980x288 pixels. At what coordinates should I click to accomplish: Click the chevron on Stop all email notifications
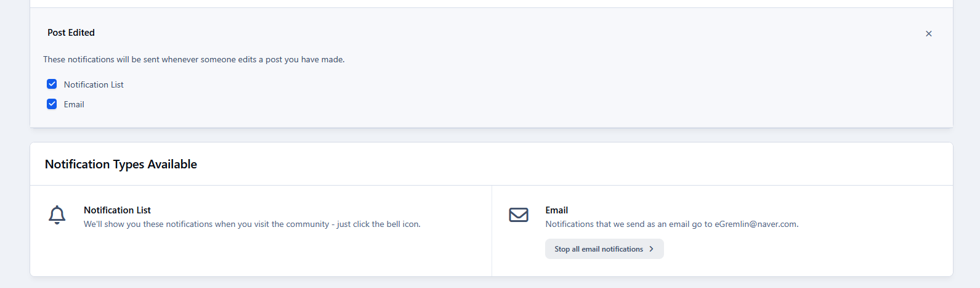pyautogui.click(x=651, y=249)
